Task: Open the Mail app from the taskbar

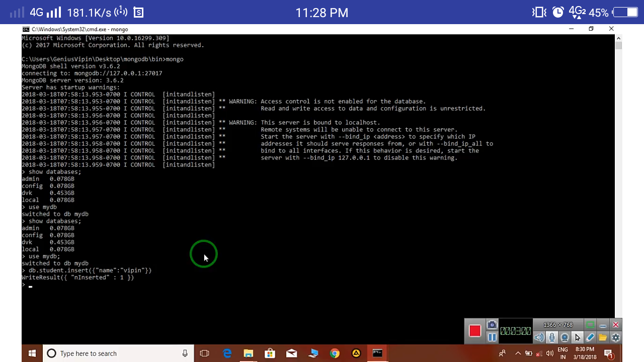Action: tap(291, 353)
